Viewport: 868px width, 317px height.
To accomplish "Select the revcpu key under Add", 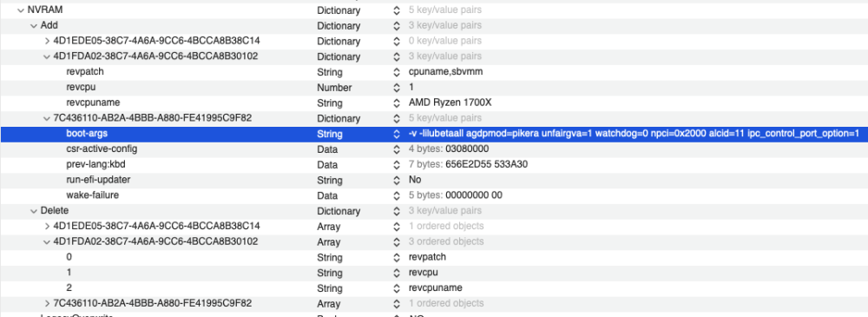I will pyautogui.click(x=81, y=88).
